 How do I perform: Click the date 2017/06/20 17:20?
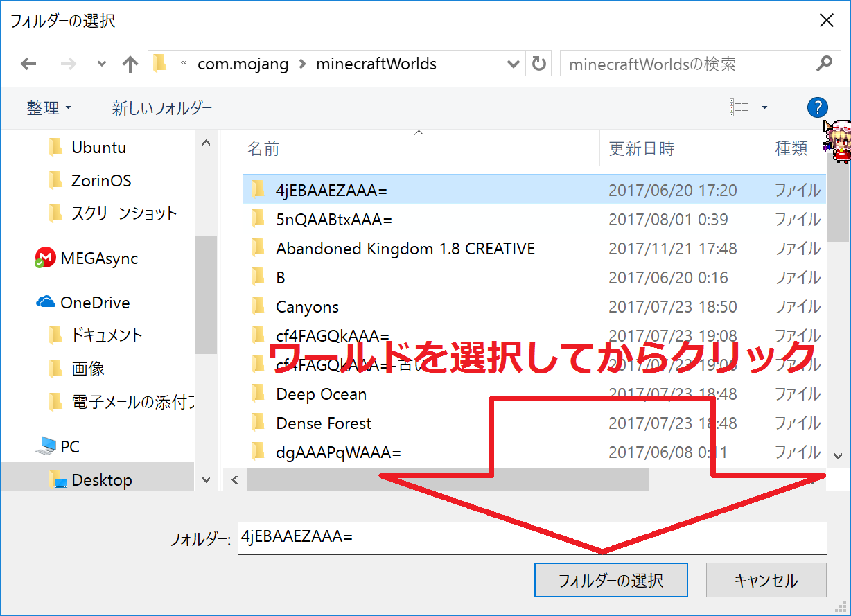[x=673, y=191]
